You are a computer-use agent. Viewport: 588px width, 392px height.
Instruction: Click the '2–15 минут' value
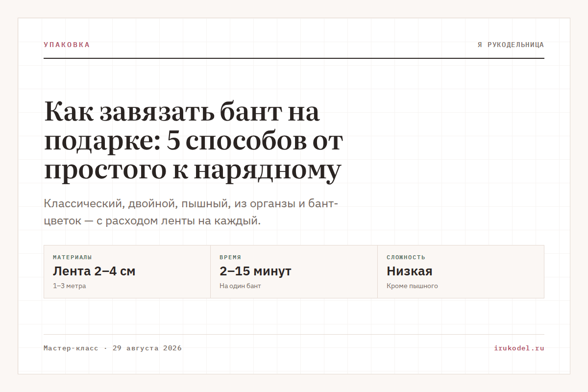click(x=255, y=271)
